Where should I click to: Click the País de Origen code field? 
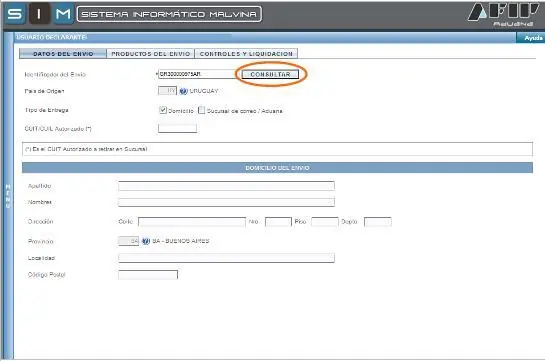167,91
